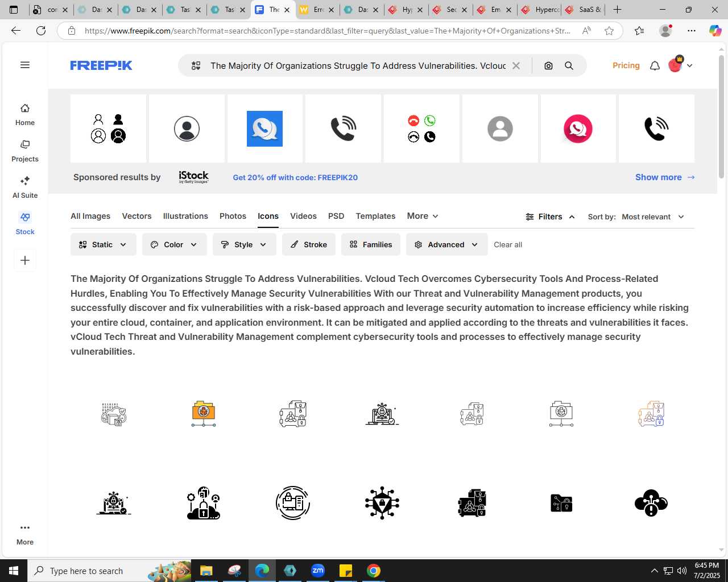Open Zoom from the taskbar

click(x=318, y=571)
